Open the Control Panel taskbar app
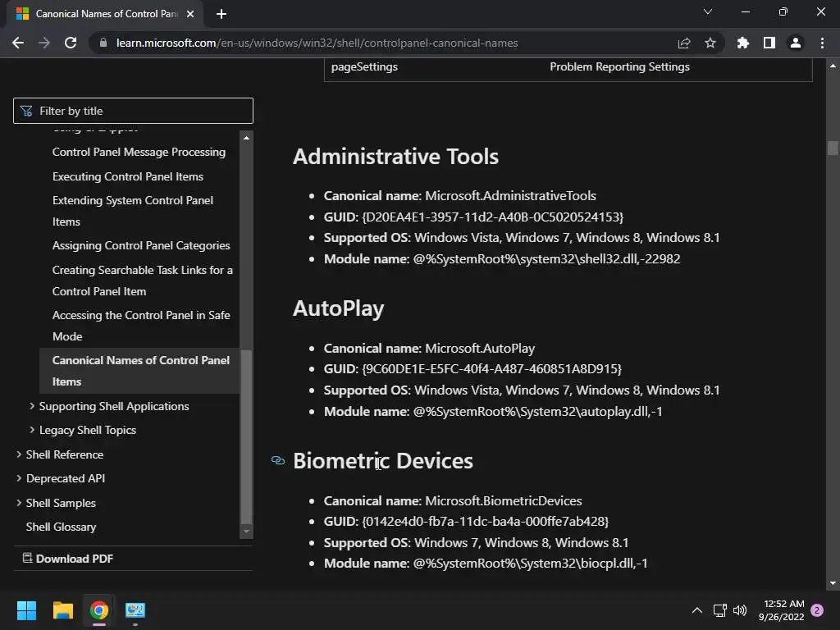This screenshot has height=630, width=840. [x=135, y=610]
